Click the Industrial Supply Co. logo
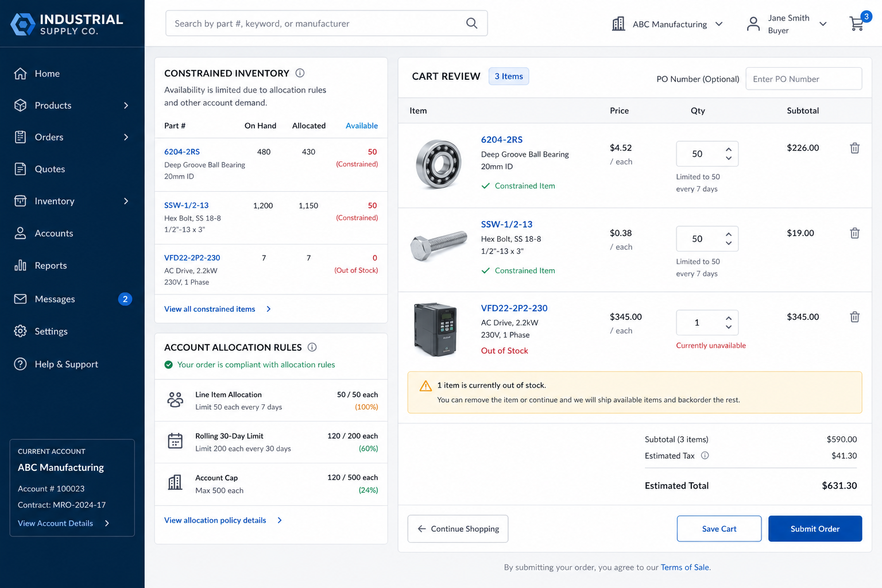The height and width of the screenshot is (588, 882). coord(67,24)
